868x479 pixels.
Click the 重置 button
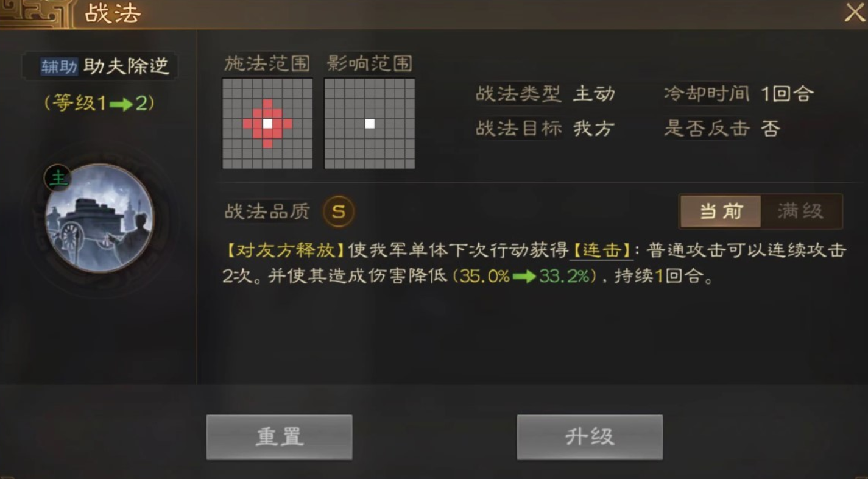(280, 437)
